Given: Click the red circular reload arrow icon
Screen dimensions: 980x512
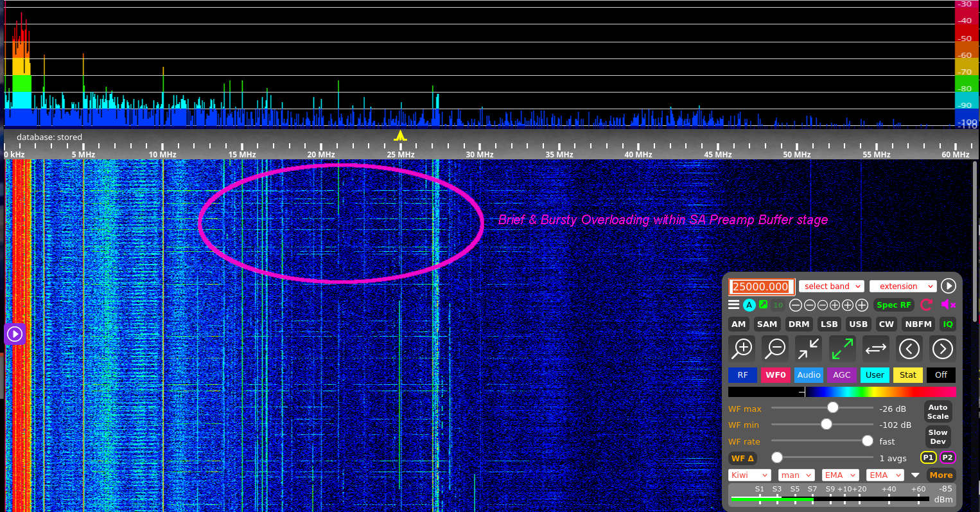Looking at the screenshot, I should 926,305.
